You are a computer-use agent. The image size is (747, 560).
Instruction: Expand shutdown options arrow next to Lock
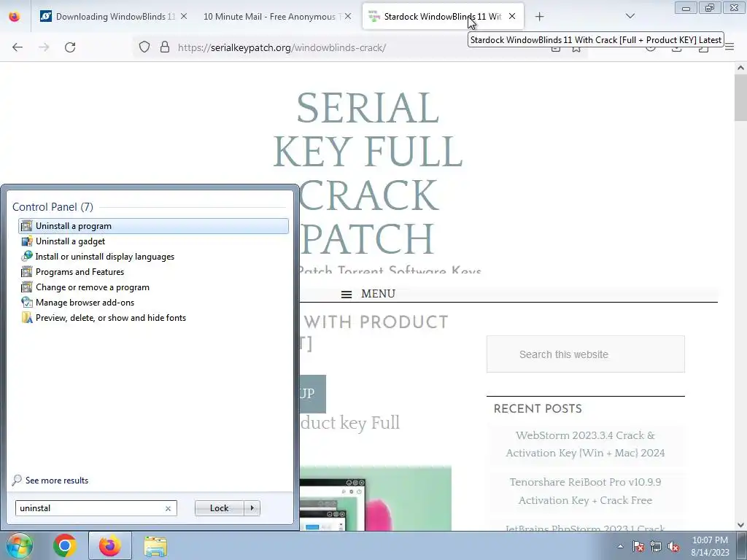coord(252,508)
